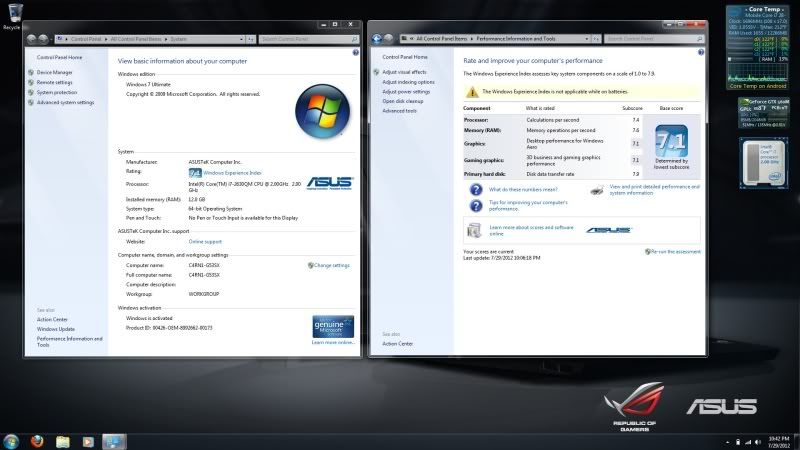This screenshot has width=800, height=450.
Task: Open 'Performance Information and Tools' sidebar link
Action: point(69,342)
